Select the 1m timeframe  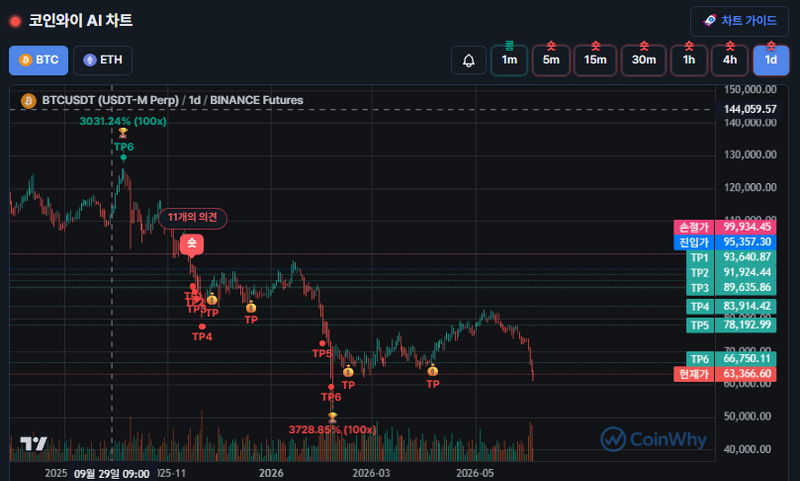[x=509, y=60]
